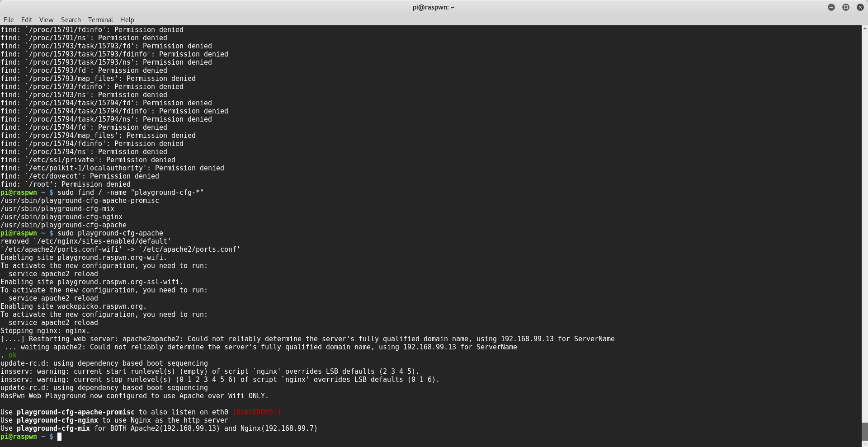Click the terminal cursor at the last prompt
The width and height of the screenshot is (868, 447).
tap(59, 437)
